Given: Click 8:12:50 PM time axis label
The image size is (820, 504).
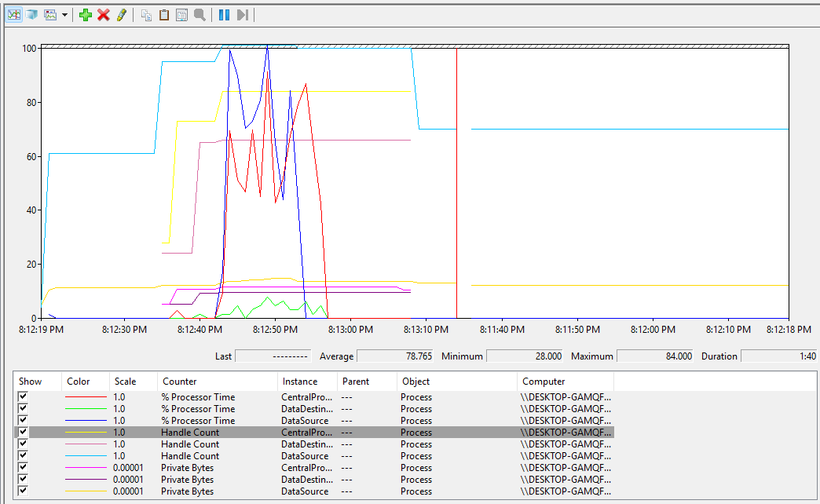Looking at the screenshot, I should tap(275, 330).
